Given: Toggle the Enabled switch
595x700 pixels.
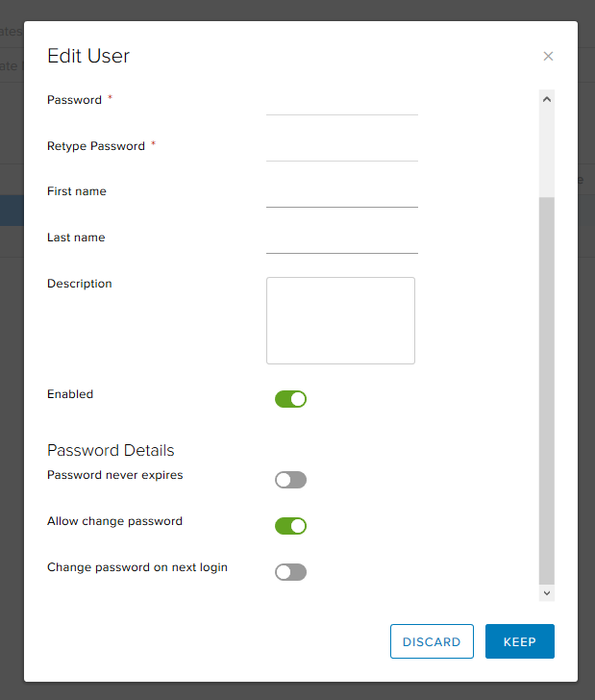Looking at the screenshot, I should click(x=290, y=399).
